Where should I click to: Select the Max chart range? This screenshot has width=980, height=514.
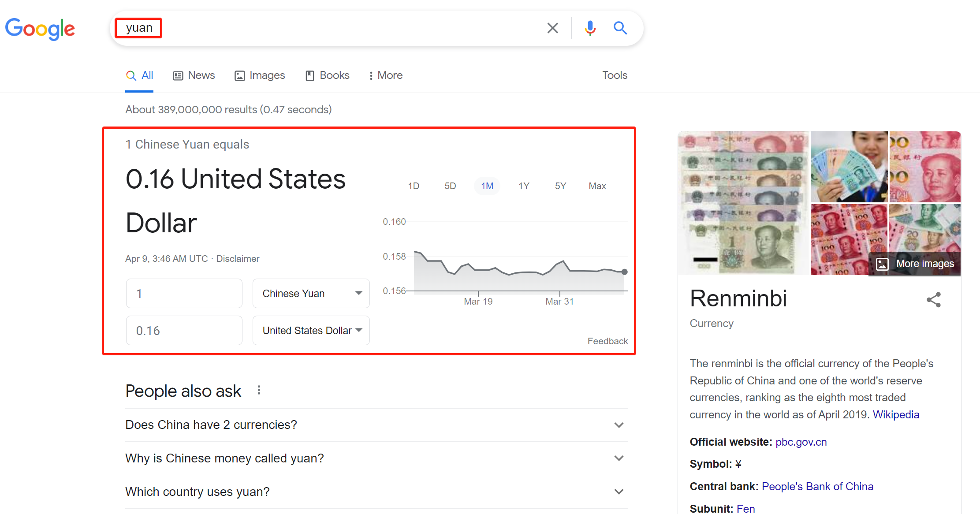tap(597, 186)
